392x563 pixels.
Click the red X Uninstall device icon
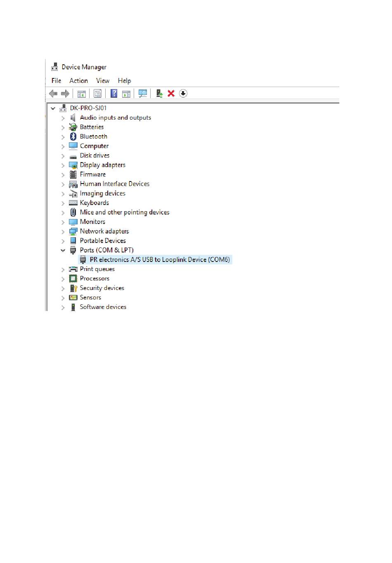(171, 94)
